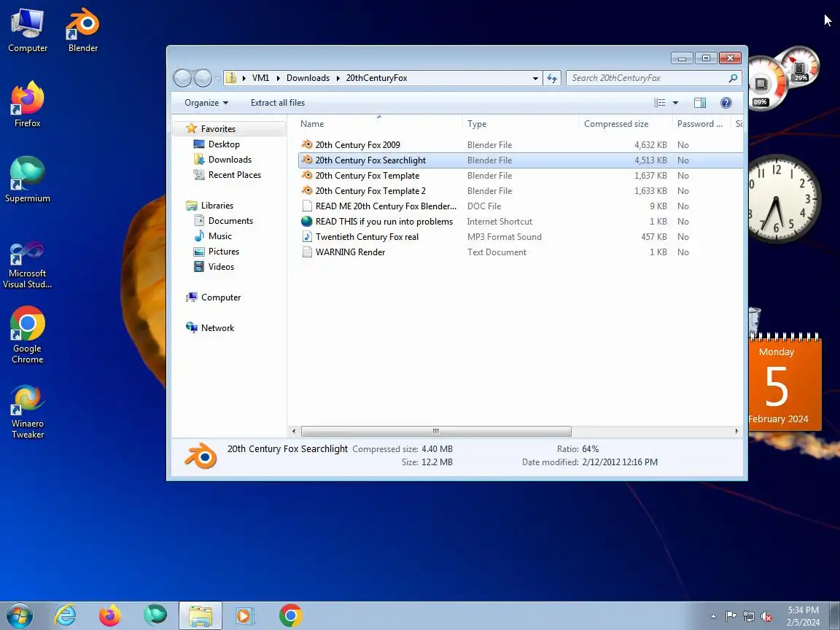
Task: Open Videos library in navigation pane
Action: click(221, 267)
